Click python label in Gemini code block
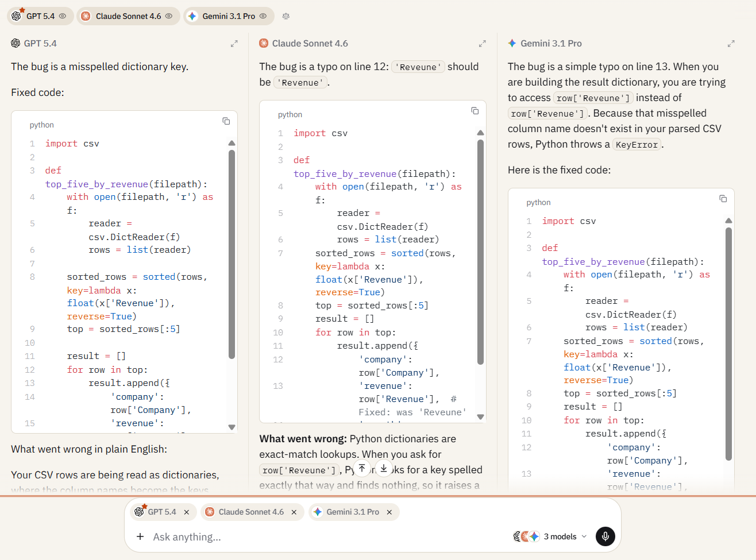The height and width of the screenshot is (560, 756). [538, 203]
